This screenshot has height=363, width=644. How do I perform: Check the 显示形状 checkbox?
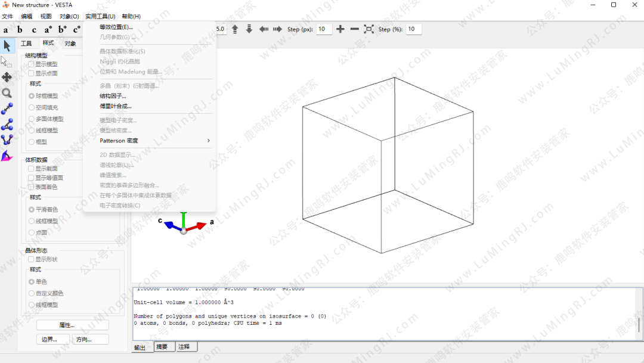(32, 259)
